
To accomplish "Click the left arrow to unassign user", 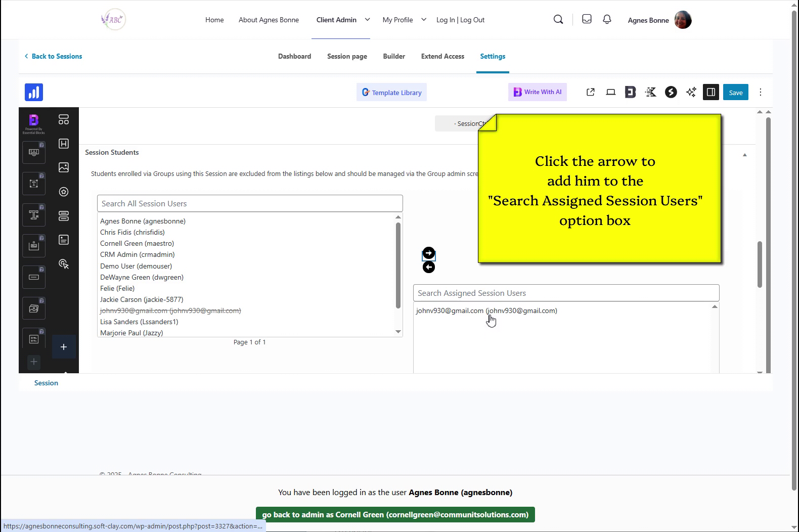I will 428,268.
